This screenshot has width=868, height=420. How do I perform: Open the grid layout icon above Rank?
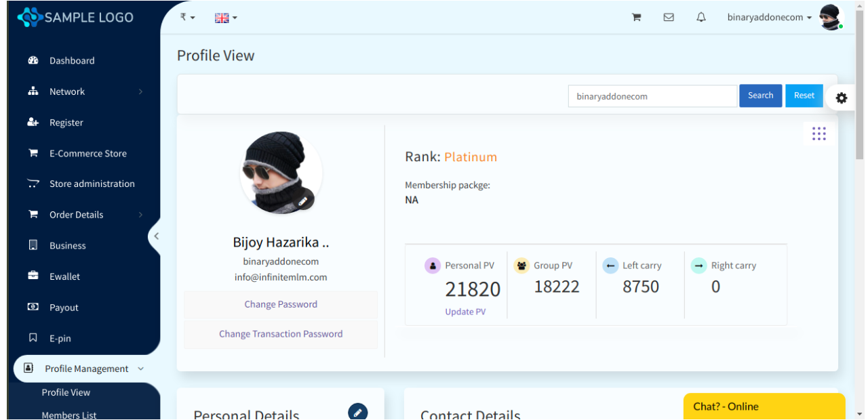coord(819,133)
